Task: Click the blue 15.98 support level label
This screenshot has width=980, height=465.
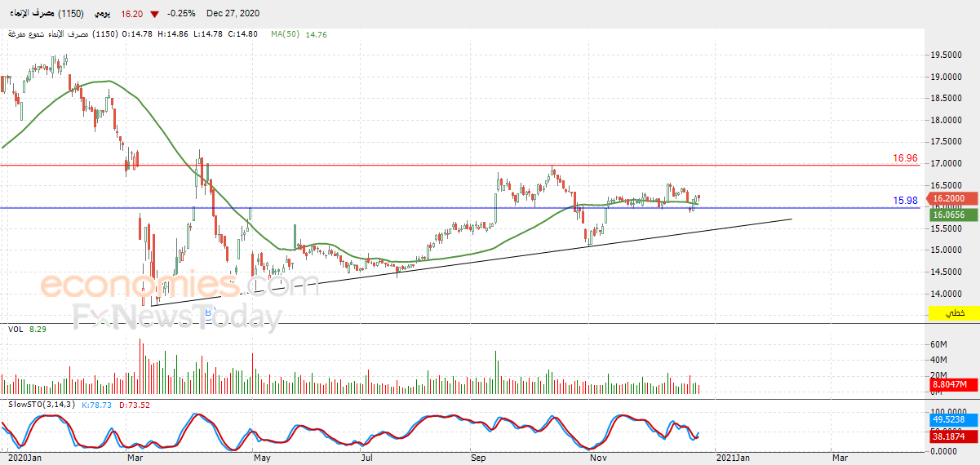Action: pyautogui.click(x=905, y=200)
